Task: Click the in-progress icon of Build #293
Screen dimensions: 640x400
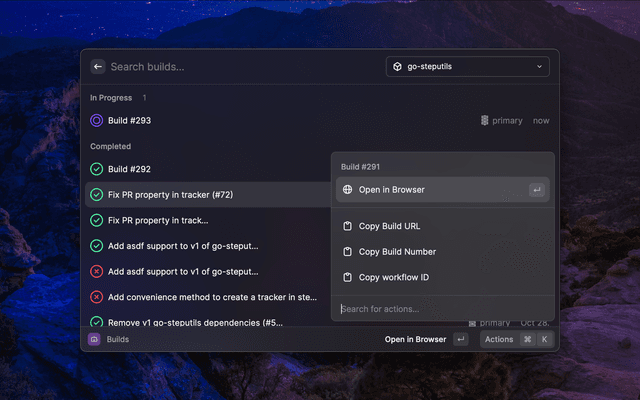Action: pos(97,121)
